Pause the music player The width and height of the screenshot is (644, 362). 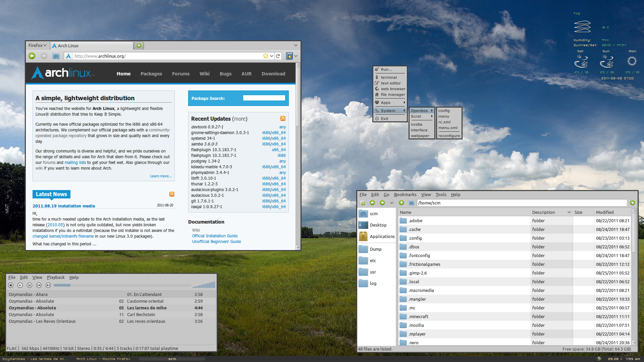[x=30, y=285]
